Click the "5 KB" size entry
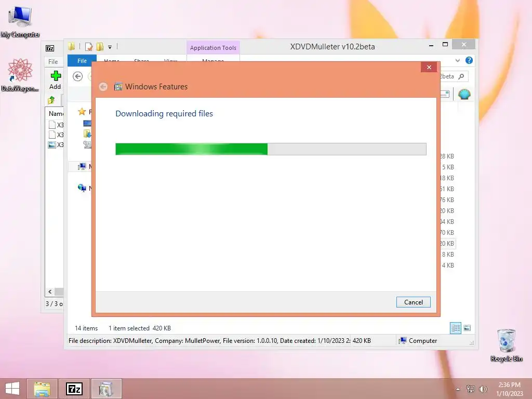532x399 pixels. click(448, 167)
